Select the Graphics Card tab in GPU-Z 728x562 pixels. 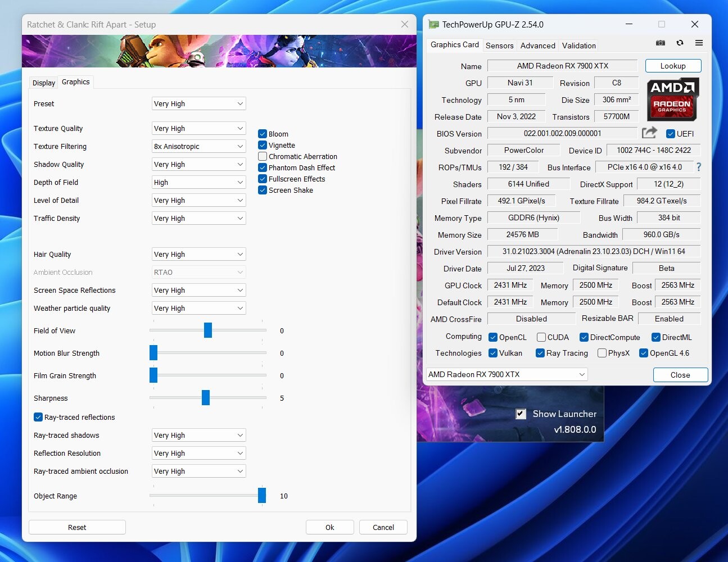pos(455,44)
